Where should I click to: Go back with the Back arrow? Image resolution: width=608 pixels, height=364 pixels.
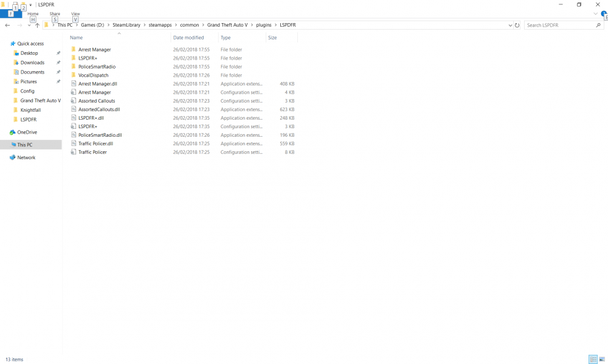coord(7,25)
